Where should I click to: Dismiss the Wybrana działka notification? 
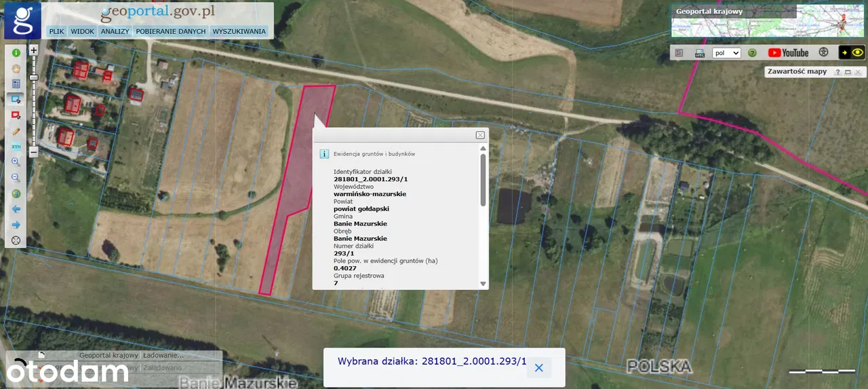click(539, 368)
